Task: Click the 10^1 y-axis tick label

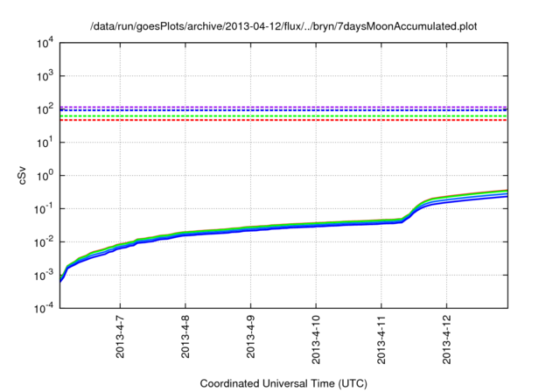Action: pyautogui.click(x=45, y=143)
